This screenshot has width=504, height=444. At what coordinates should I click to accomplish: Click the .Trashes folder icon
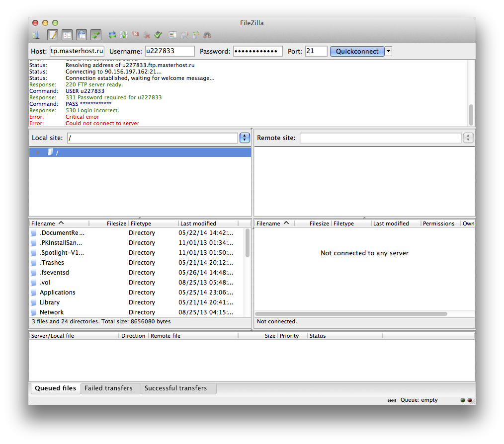click(x=33, y=263)
